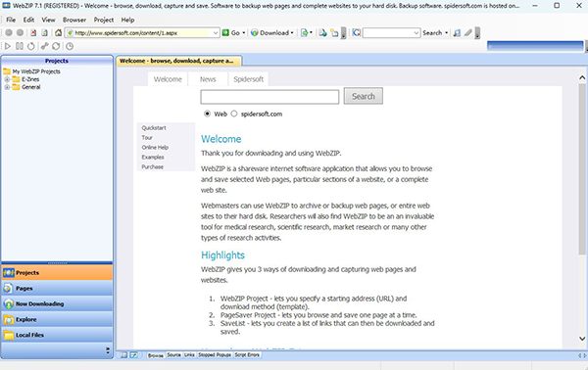Click the Refresh page icon in toolbar
Viewport: 588px width, 370px height.
point(45,33)
